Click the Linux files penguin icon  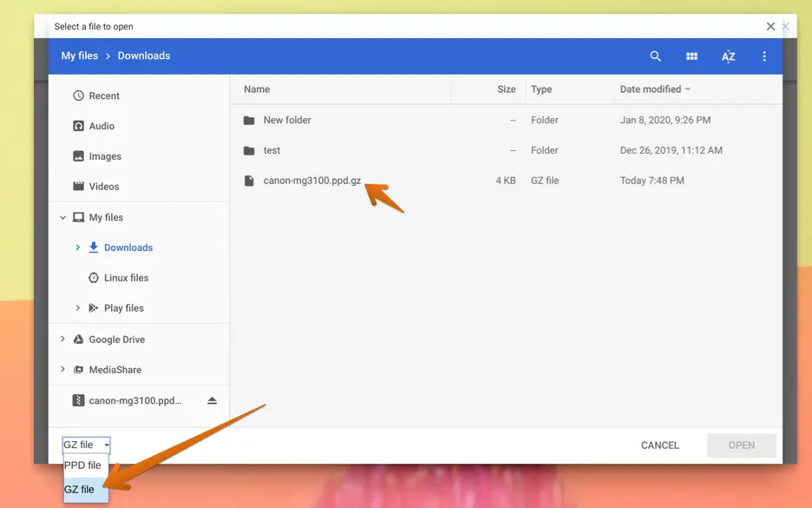93,278
